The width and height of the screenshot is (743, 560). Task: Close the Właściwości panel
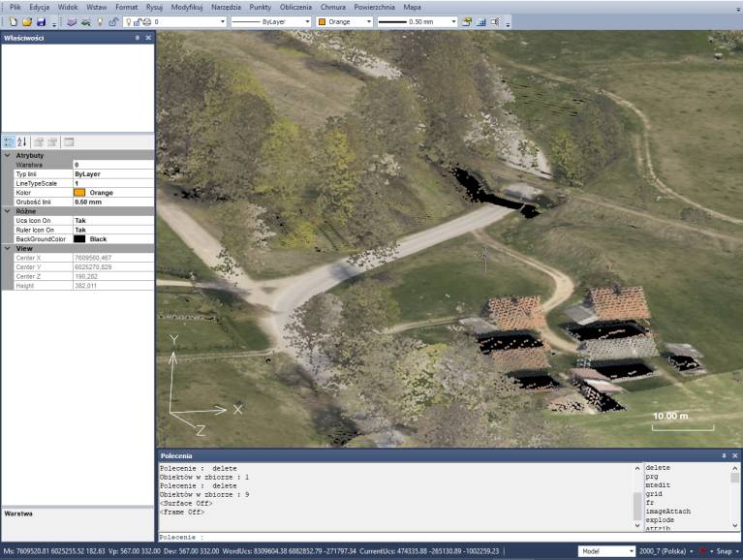(x=148, y=38)
